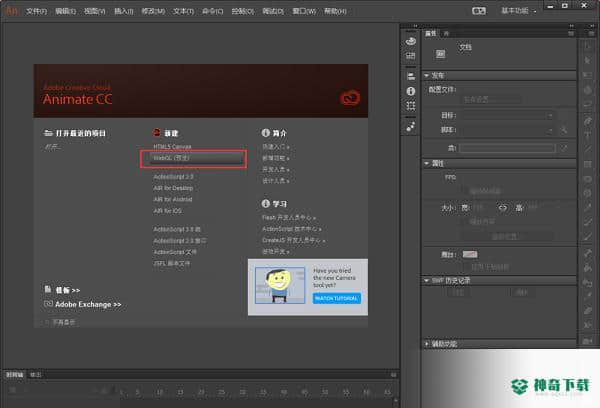Open the Color panel icon
The image size is (600, 408).
(x=411, y=41)
